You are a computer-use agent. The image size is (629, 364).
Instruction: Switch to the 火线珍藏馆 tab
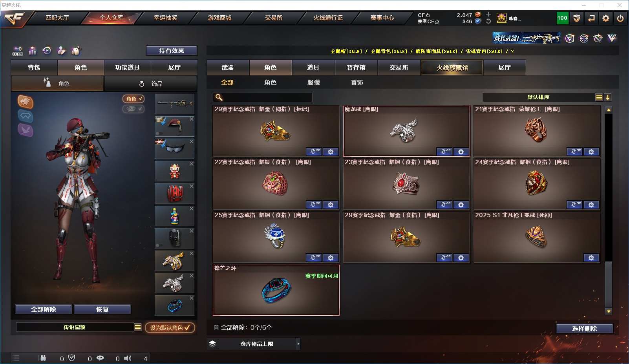pos(452,68)
